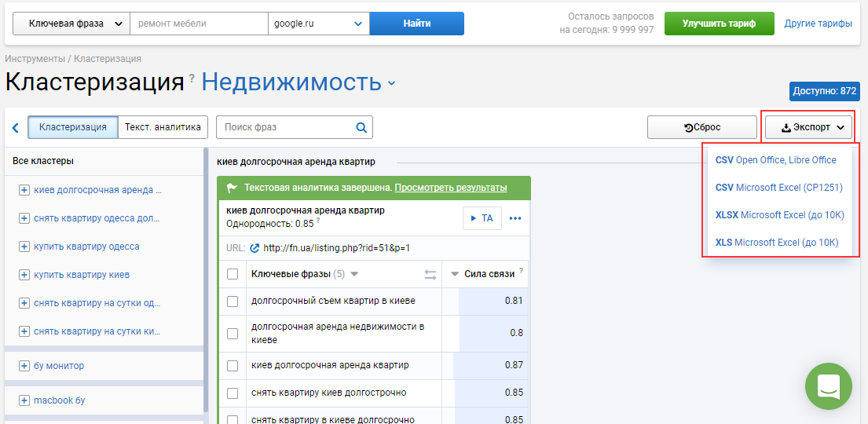The height and width of the screenshot is (424, 868).
Task: Click the question mark next to Сила связи
Action: click(x=521, y=271)
